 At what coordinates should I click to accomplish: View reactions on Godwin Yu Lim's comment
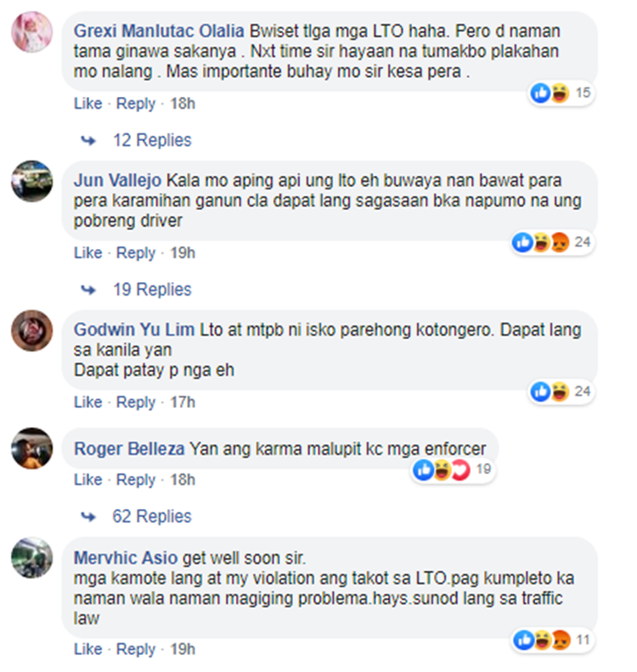[x=561, y=392]
